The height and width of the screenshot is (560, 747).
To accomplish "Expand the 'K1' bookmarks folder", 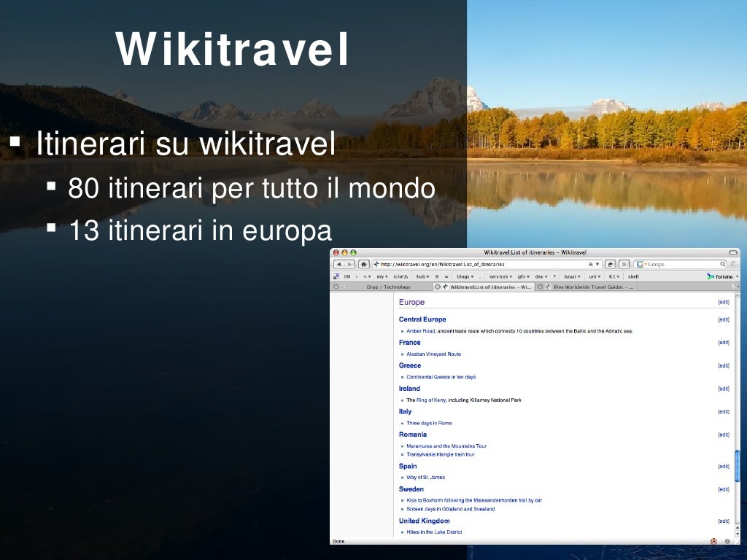I will (x=614, y=276).
